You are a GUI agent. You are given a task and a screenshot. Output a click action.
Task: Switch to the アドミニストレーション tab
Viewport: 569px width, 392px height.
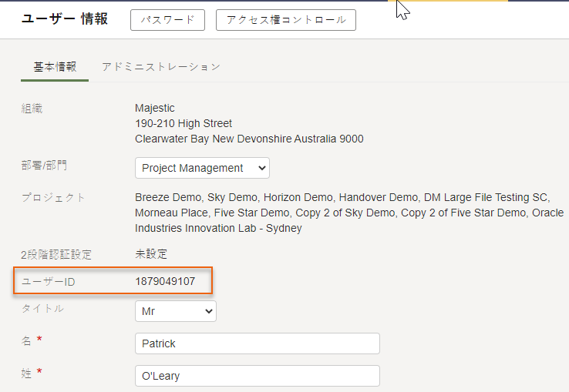161,67
